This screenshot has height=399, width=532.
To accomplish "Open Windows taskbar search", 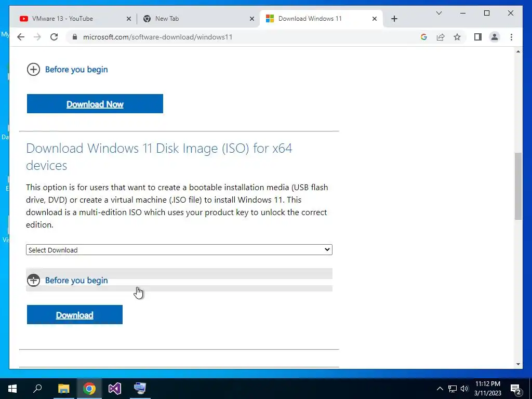I will coord(37,389).
